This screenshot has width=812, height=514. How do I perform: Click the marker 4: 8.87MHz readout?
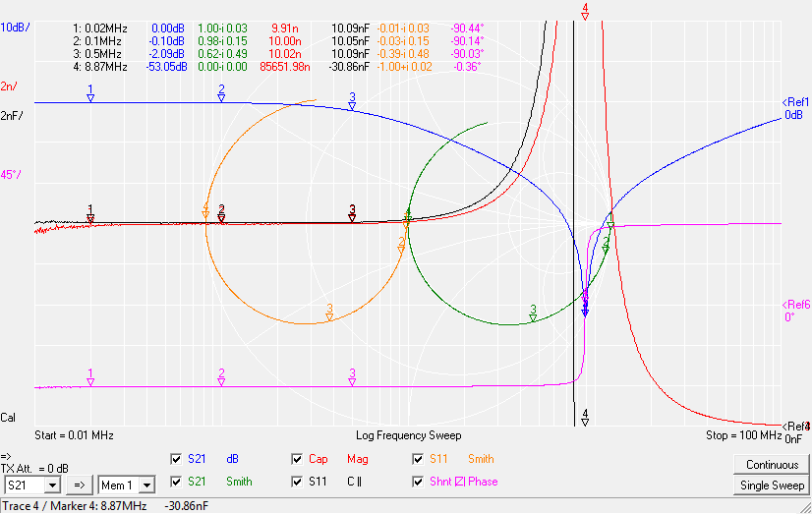point(100,67)
